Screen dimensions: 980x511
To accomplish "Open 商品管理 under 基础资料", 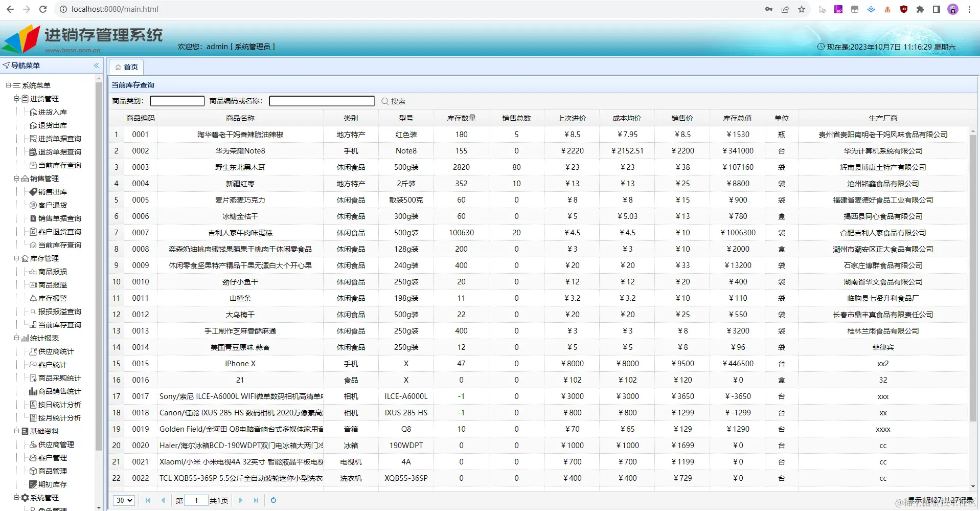I will click(52, 471).
